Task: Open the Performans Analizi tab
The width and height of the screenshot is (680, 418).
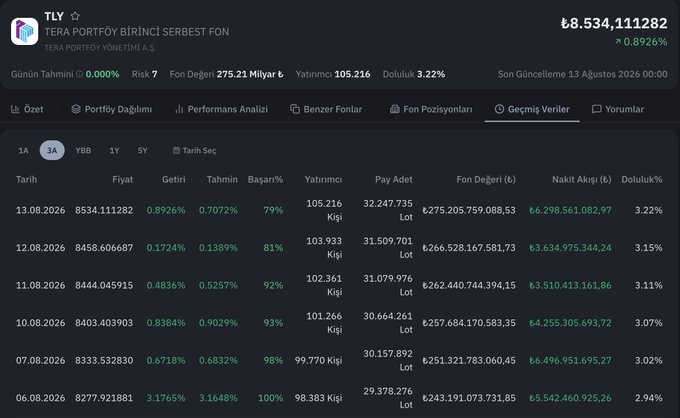Action: [x=221, y=109]
